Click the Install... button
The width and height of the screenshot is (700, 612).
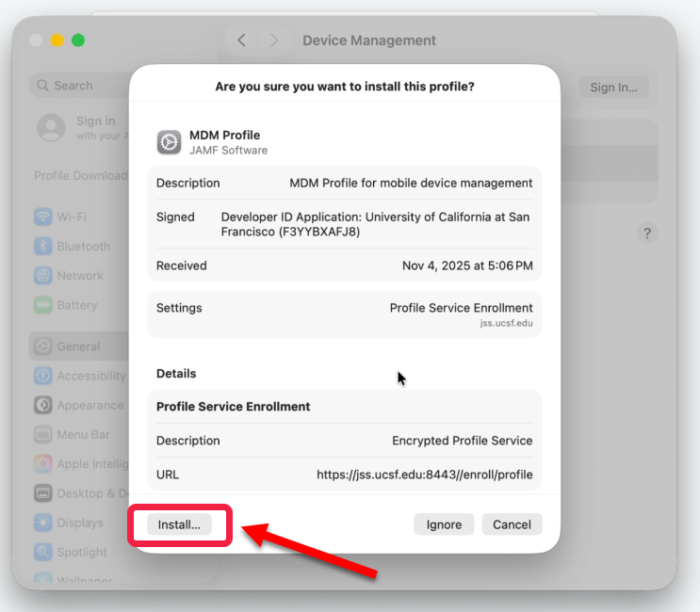click(x=179, y=524)
